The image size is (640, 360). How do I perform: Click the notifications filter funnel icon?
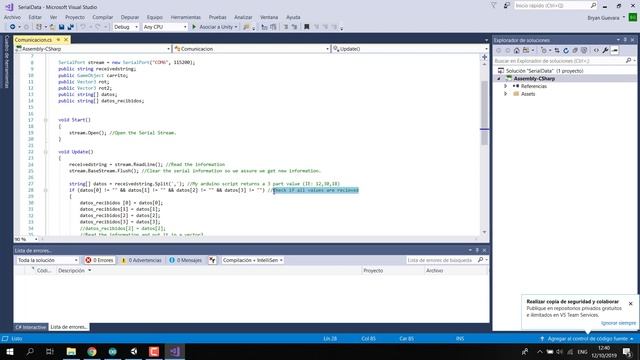(493, 6)
